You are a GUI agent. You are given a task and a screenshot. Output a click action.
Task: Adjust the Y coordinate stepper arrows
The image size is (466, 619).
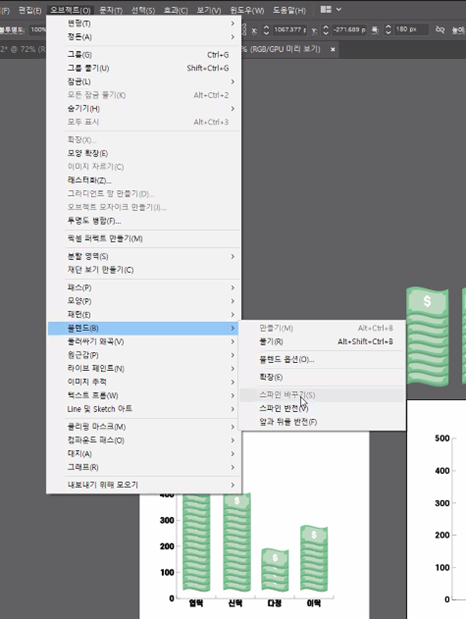pyautogui.click(x=326, y=30)
